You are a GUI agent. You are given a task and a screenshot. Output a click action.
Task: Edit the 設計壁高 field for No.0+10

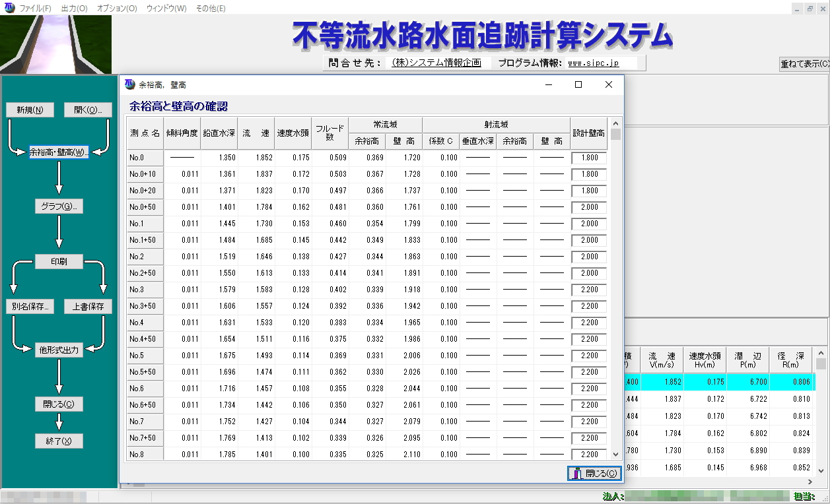[590, 174]
